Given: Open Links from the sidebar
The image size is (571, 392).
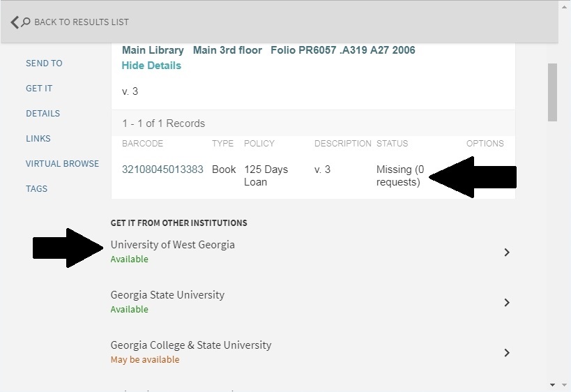Looking at the screenshot, I should tap(38, 139).
